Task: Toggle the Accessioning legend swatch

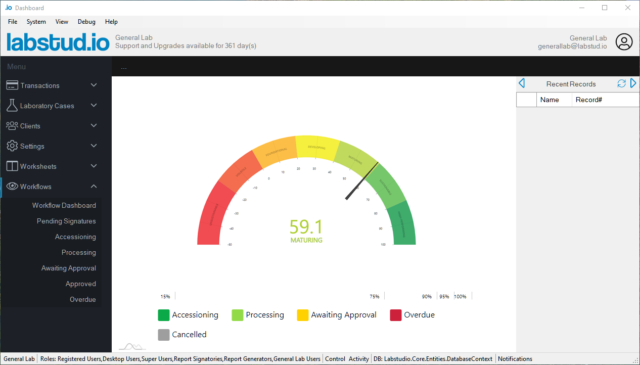Action: tap(164, 315)
